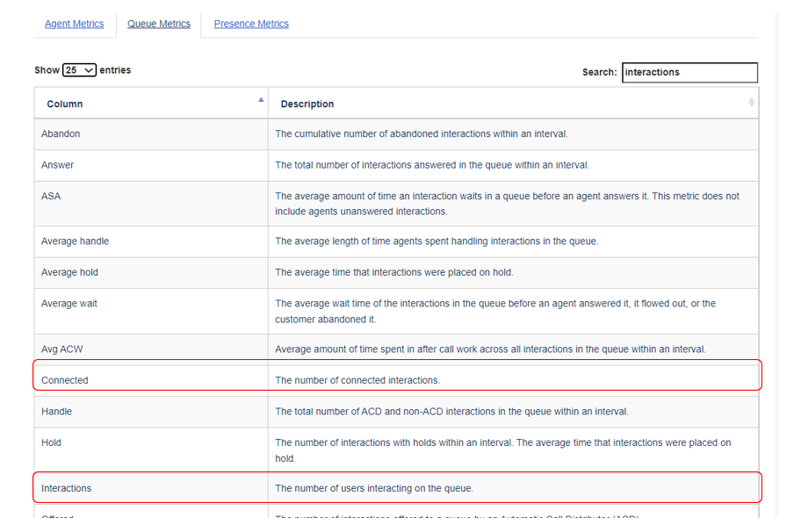Image resolution: width=801 pixels, height=532 pixels.
Task: Click the Search input field
Action: [689, 72]
